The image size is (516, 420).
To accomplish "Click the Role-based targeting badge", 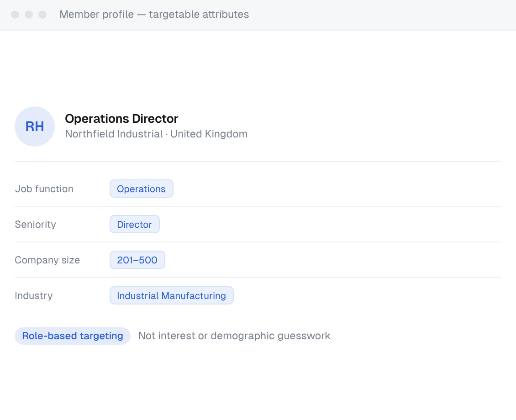I will tap(73, 336).
